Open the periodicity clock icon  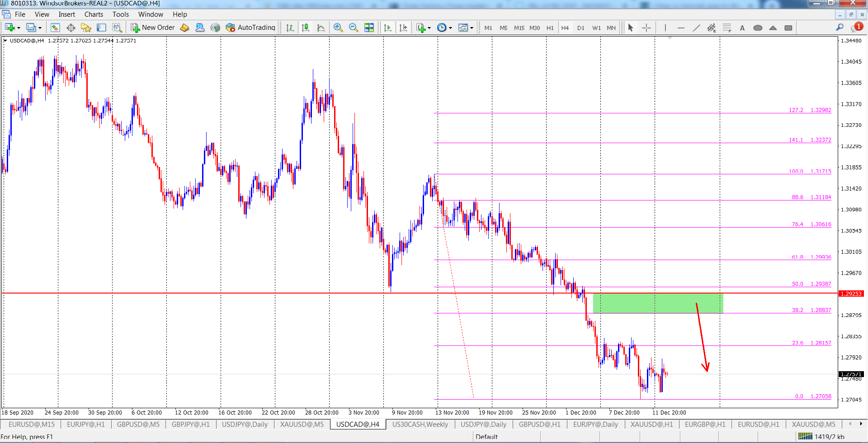pyautogui.click(x=442, y=28)
